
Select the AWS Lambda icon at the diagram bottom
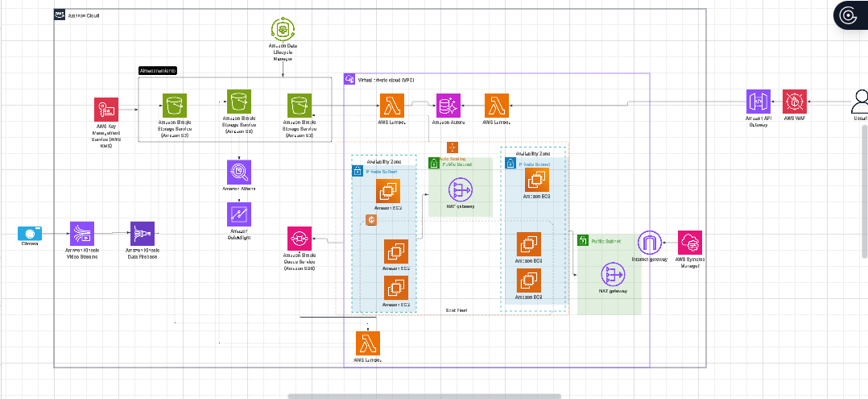coord(368,343)
